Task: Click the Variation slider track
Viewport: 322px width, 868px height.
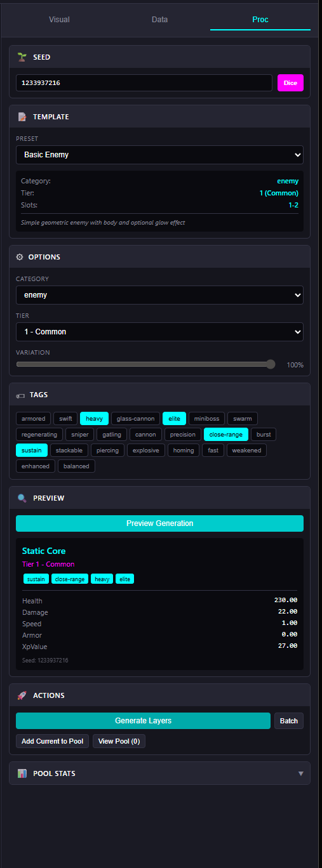Action: tap(145, 364)
